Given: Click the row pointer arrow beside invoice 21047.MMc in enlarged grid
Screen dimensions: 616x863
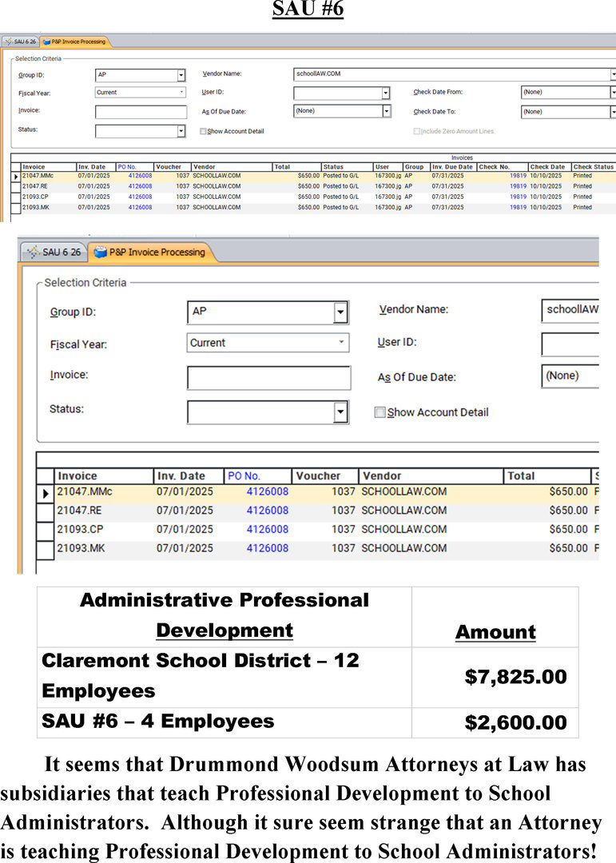Looking at the screenshot, I should [46, 494].
